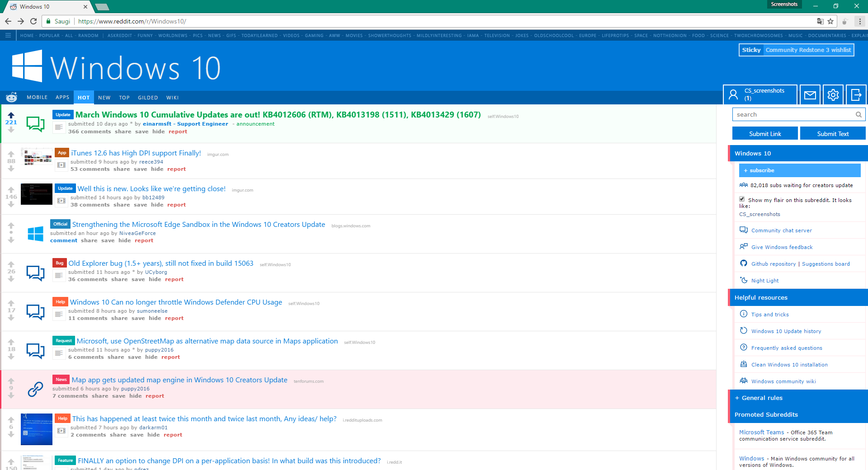This screenshot has height=470, width=868.
Task: Bookmark this page with the star icon
Action: point(830,21)
